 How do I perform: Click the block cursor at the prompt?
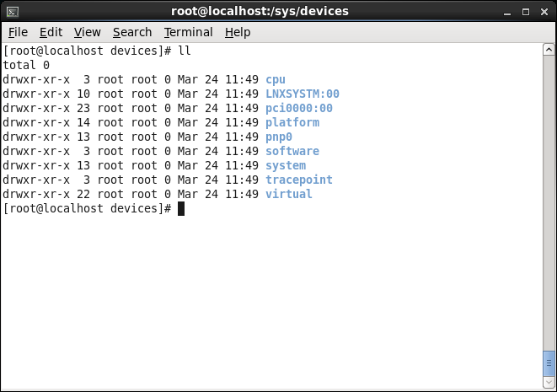[x=180, y=208]
